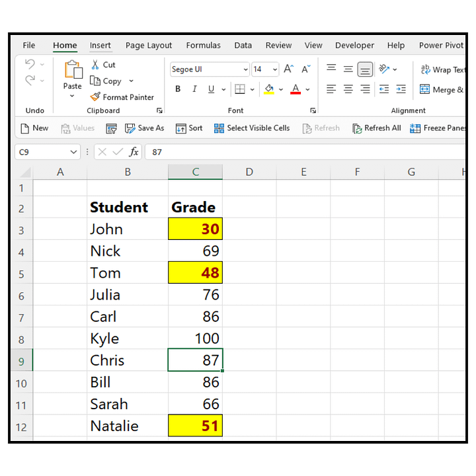Click the Merge & Center icon
Screen dimensions: 476x476
coord(424,89)
